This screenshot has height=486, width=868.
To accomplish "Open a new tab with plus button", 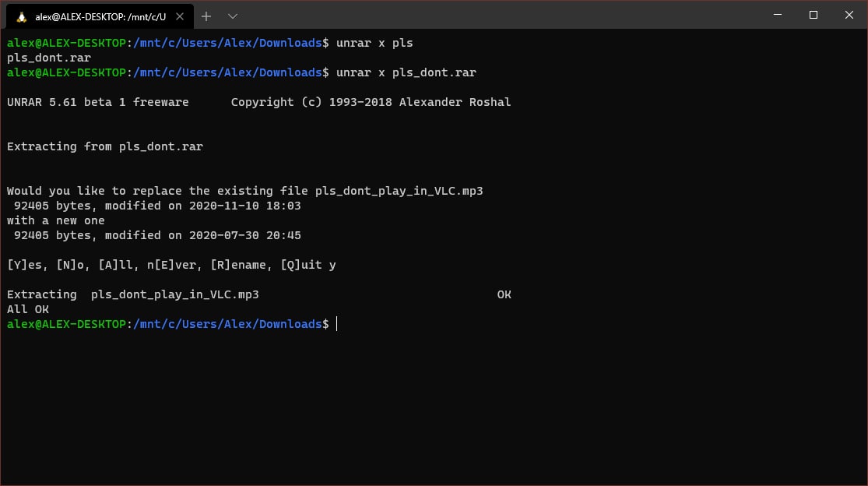I will [206, 16].
